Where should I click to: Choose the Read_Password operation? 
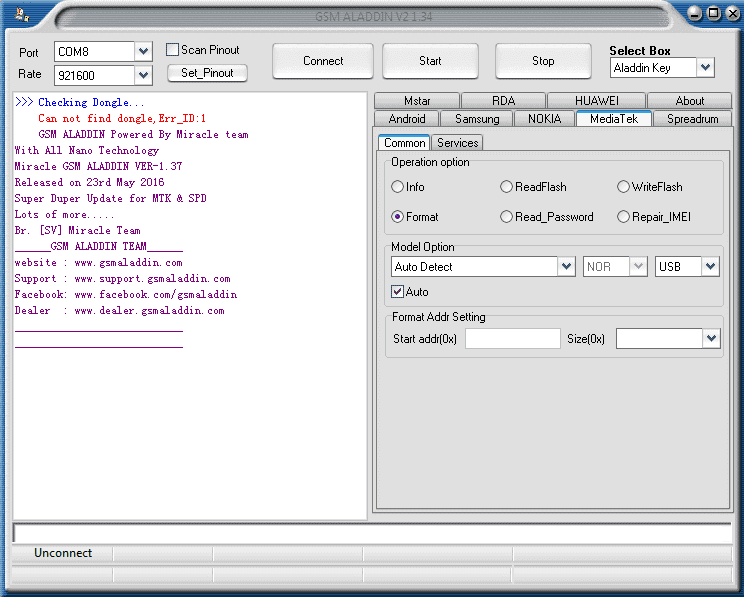(506, 216)
